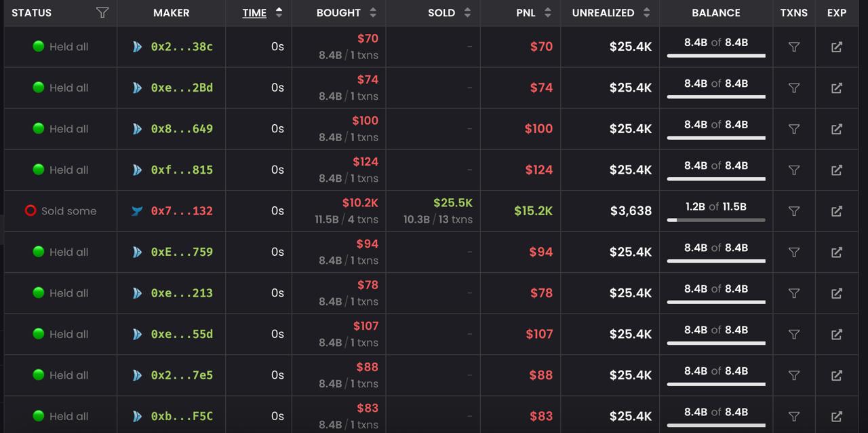Sort by the UNREALIZED column header
Image resolution: width=868 pixels, height=433 pixels.
(x=610, y=13)
